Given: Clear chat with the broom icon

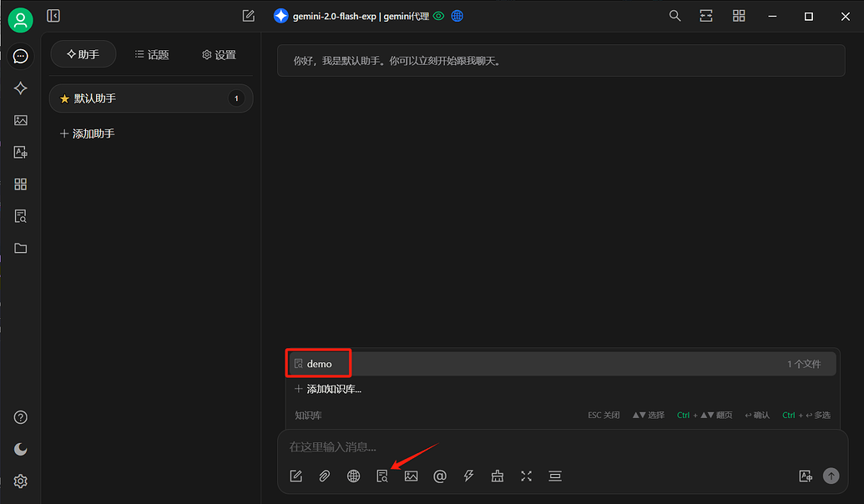Looking at the screenshot, I should (x=498, y=476).
